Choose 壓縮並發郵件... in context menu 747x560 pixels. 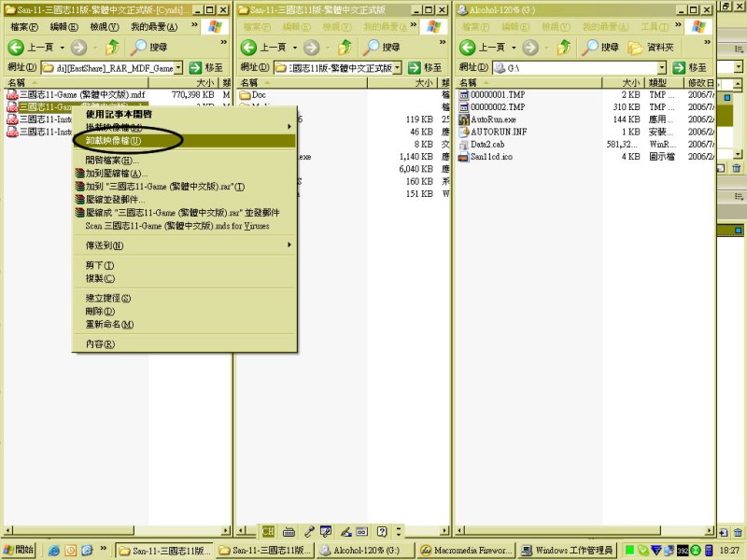184,200
